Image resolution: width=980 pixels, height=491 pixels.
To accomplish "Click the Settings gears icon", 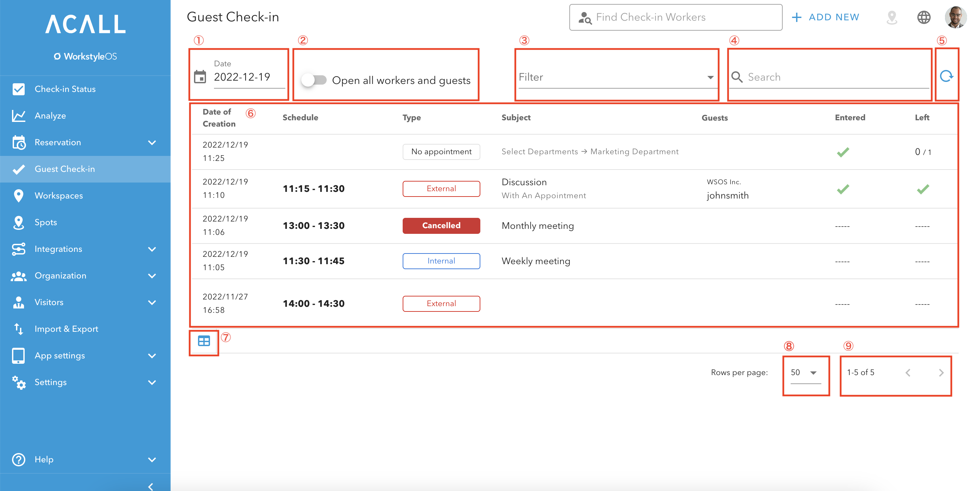I will click(x=18, y=382).
